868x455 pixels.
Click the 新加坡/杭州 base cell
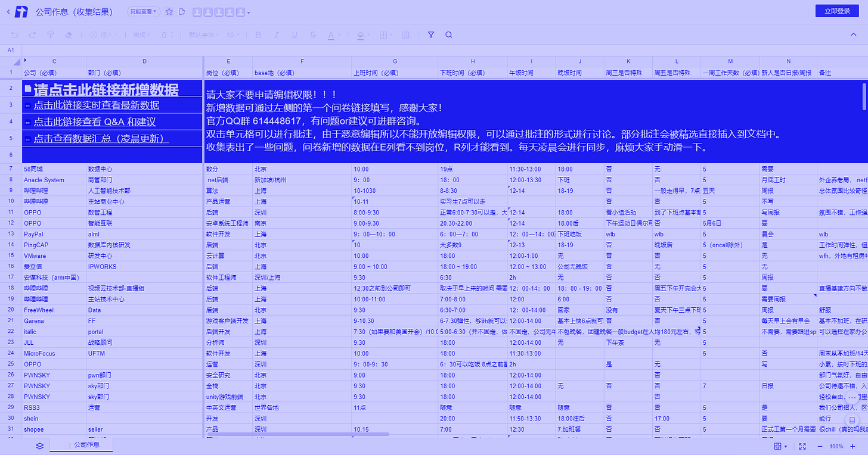pos(302,180)
